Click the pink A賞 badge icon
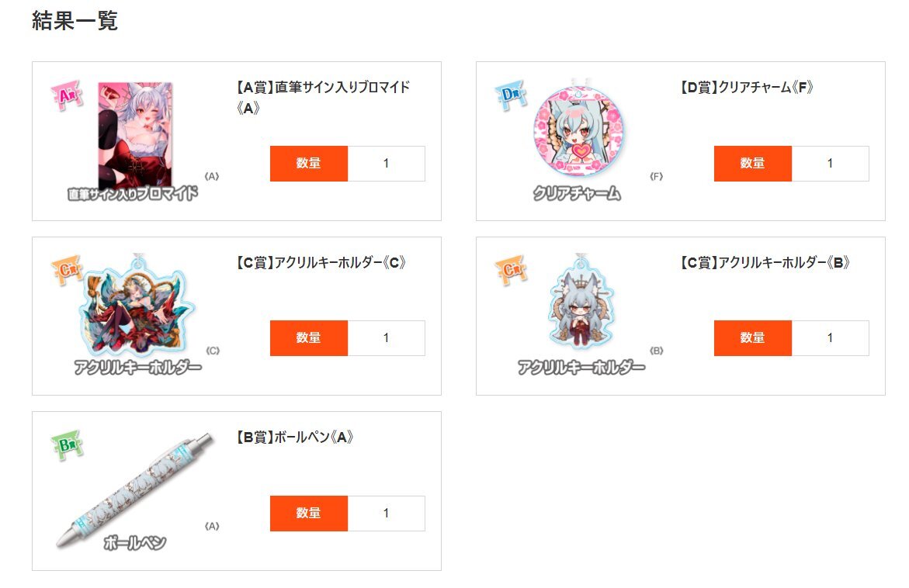Viewport: 909px width, 588px height. pos(68,95)
